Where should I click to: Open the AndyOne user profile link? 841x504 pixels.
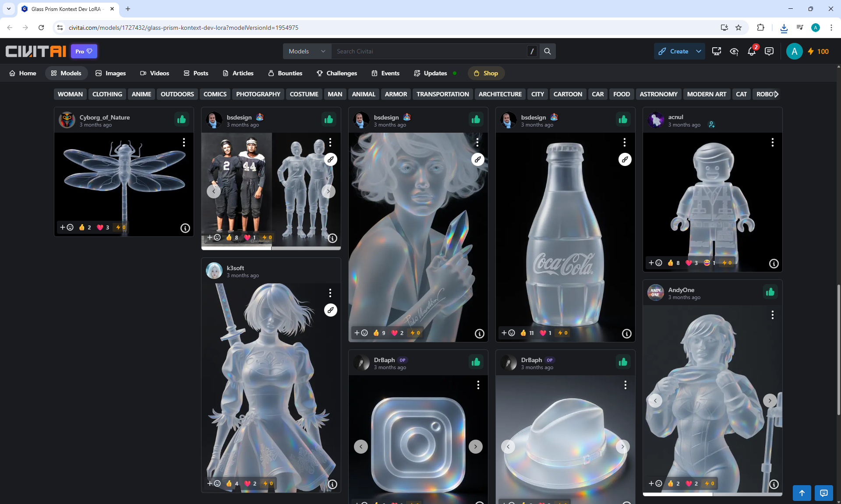point(681,290)
